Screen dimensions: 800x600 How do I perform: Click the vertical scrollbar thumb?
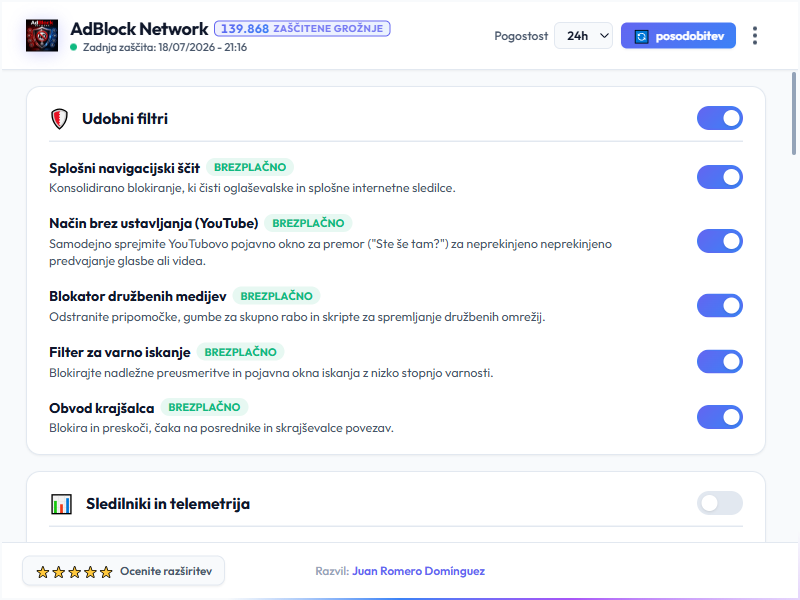point(794,113)
